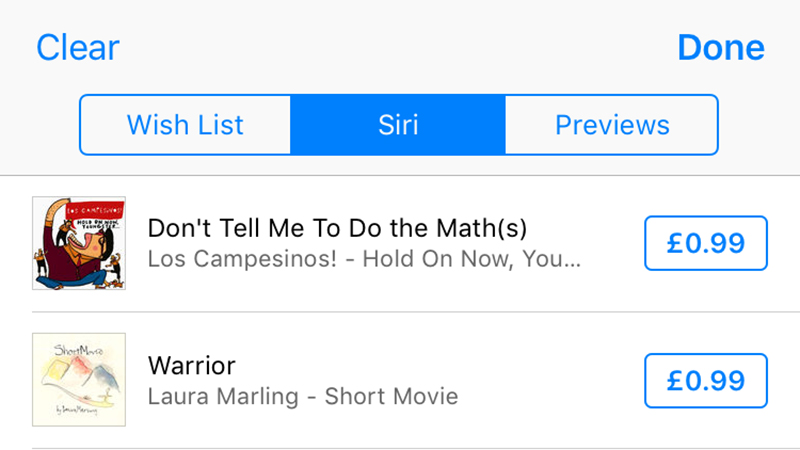
Task: Select the Short Movie album name text
Action: point(391,396)
